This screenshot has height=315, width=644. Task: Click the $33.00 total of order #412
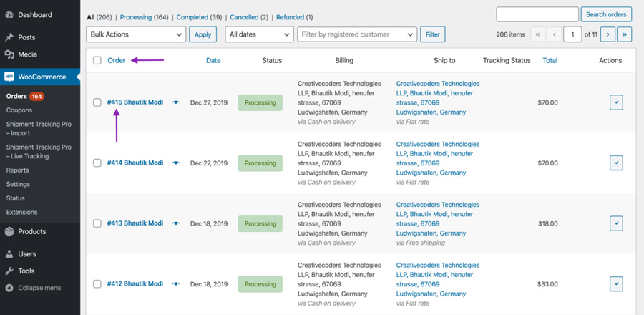click(547, 284)
